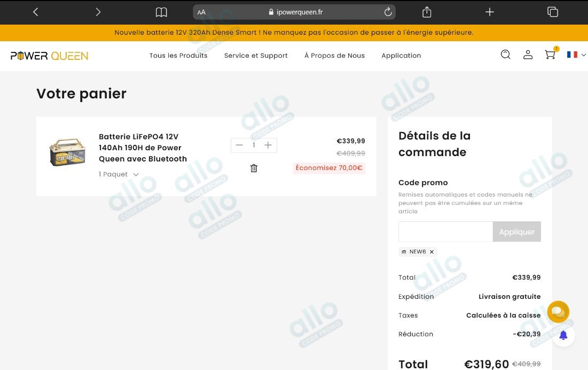Open the user account icon

click(528, 55)
